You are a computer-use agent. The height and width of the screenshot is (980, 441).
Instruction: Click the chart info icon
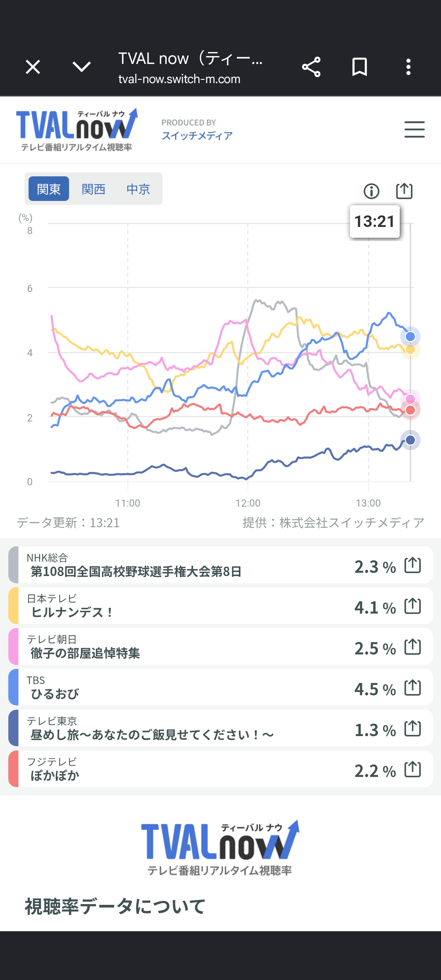coord(371,191)
